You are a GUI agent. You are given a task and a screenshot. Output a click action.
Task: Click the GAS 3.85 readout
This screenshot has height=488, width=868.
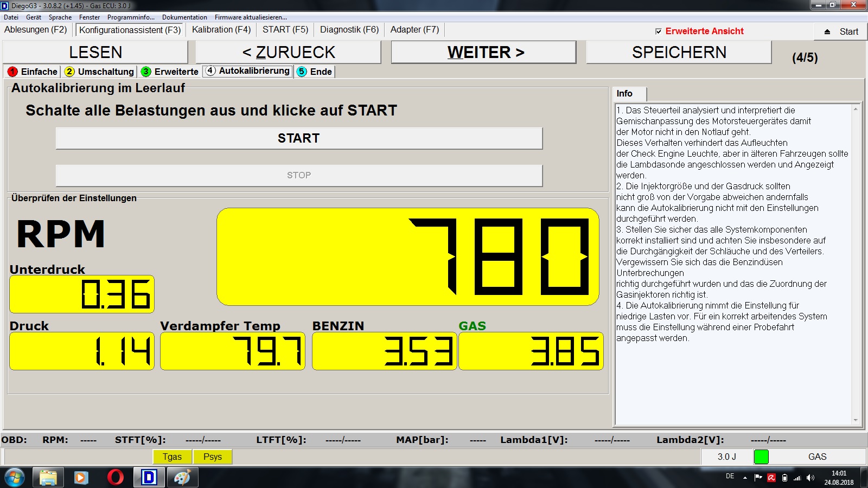pos(531,351)
